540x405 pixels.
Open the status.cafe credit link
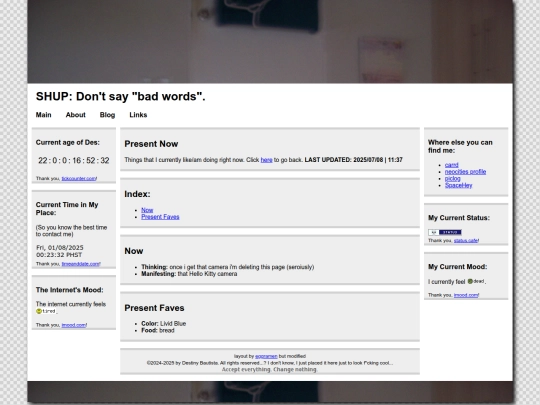click(466, 240)
